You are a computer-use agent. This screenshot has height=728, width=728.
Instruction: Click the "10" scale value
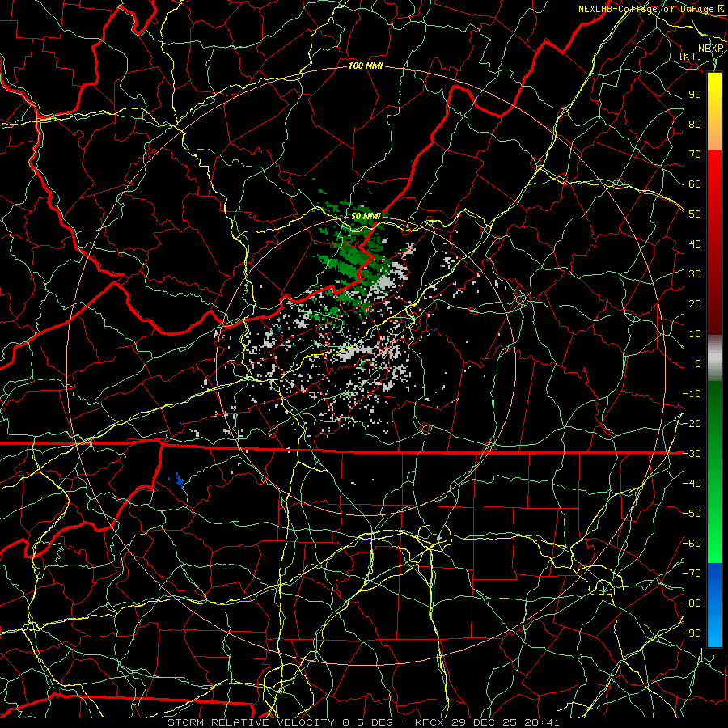[x=695, y=334]
